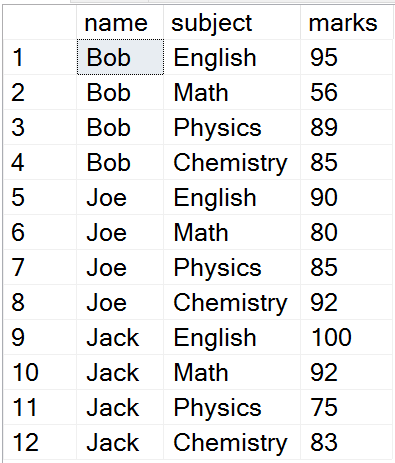Click the Chemistry cell in row 4
This screenshot has width=395, height=463.
pos(232,162)
